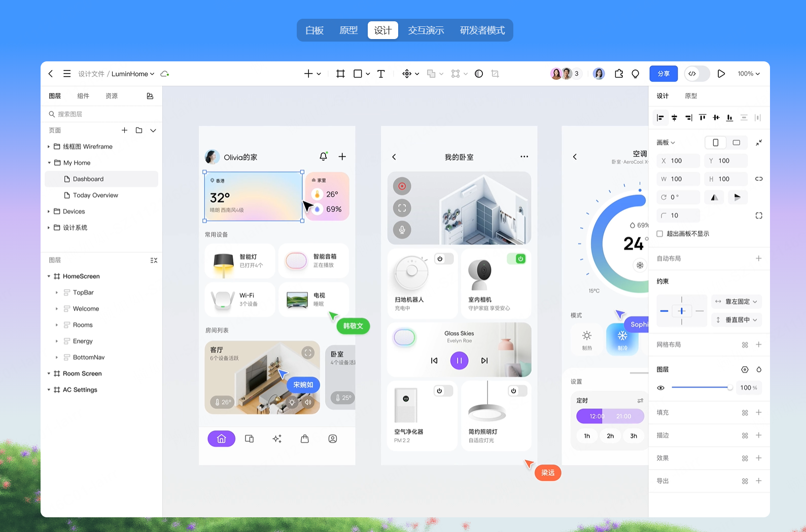Open the artboard type dropdown
This screenshot has width=806, height=532.
pos(666,143)
